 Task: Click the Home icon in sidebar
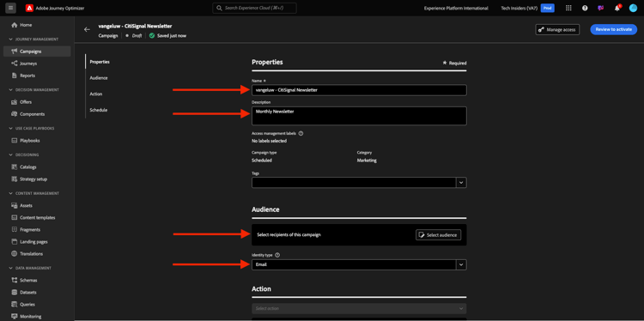point(15,25)
